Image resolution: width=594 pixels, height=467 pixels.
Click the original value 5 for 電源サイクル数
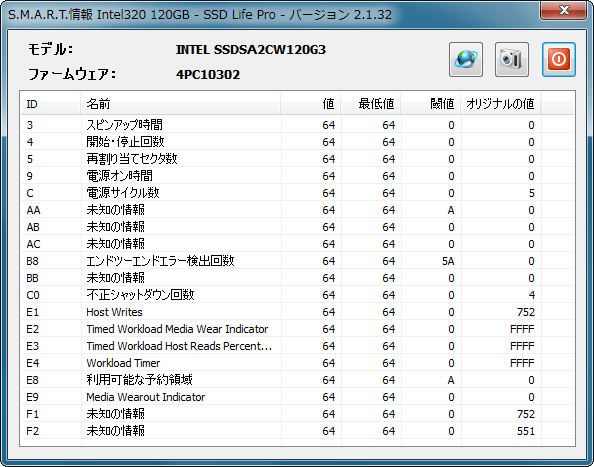531,193
